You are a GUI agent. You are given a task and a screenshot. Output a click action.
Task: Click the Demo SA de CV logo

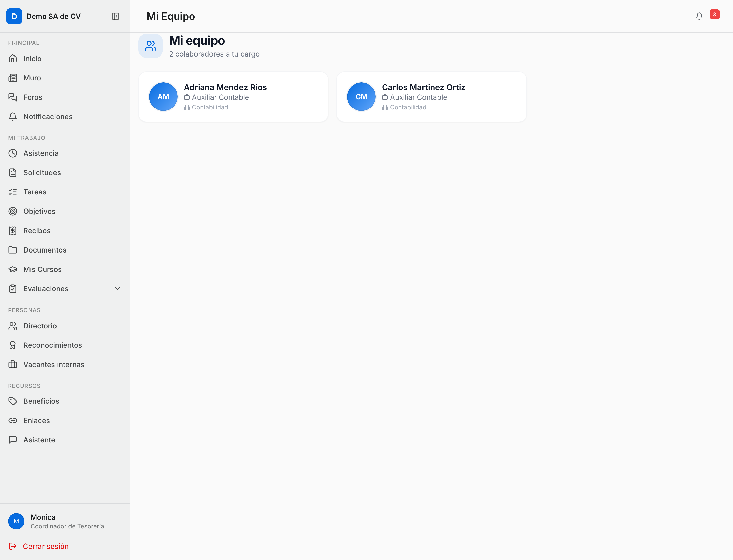[14, 16]
